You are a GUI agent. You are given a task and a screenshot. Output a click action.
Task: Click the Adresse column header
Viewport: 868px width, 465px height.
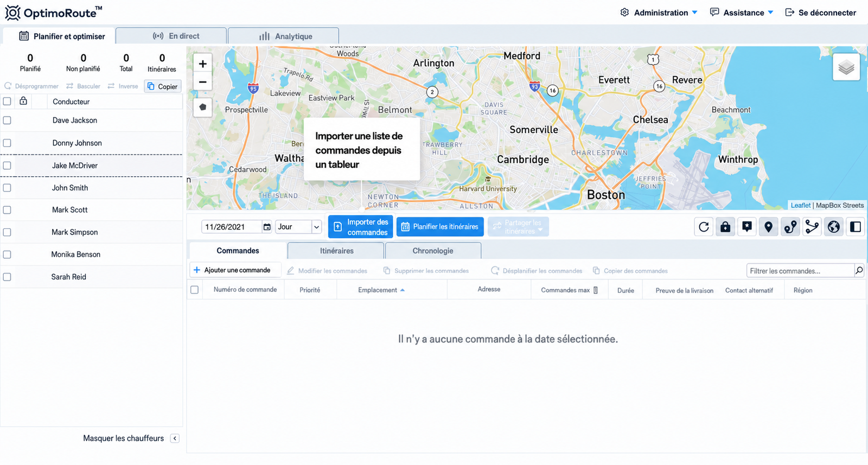pyautogui.click(x=489, y=290)
